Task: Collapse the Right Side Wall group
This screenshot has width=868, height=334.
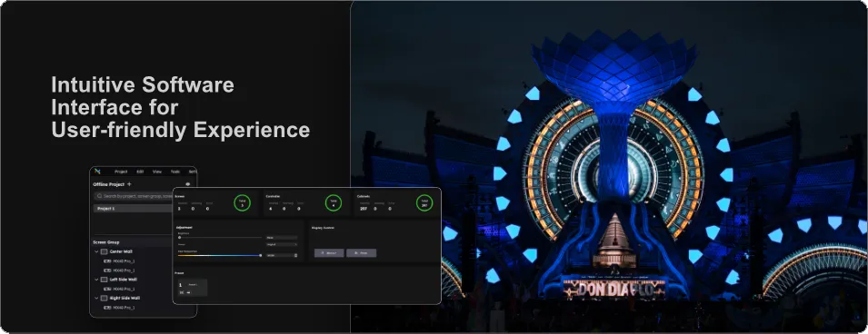Action: tap(97, 298)
